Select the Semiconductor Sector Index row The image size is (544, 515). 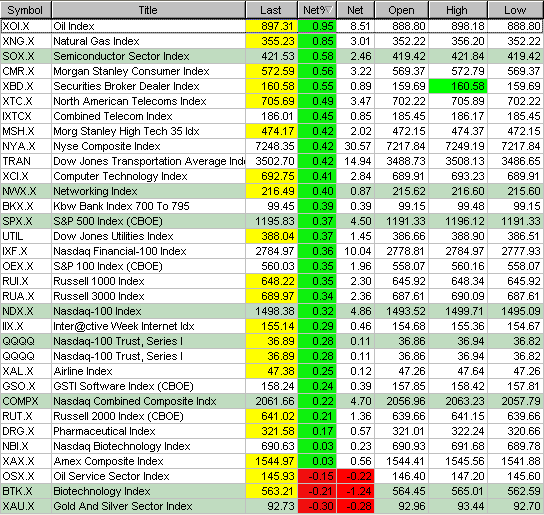[x=272, y=56]
